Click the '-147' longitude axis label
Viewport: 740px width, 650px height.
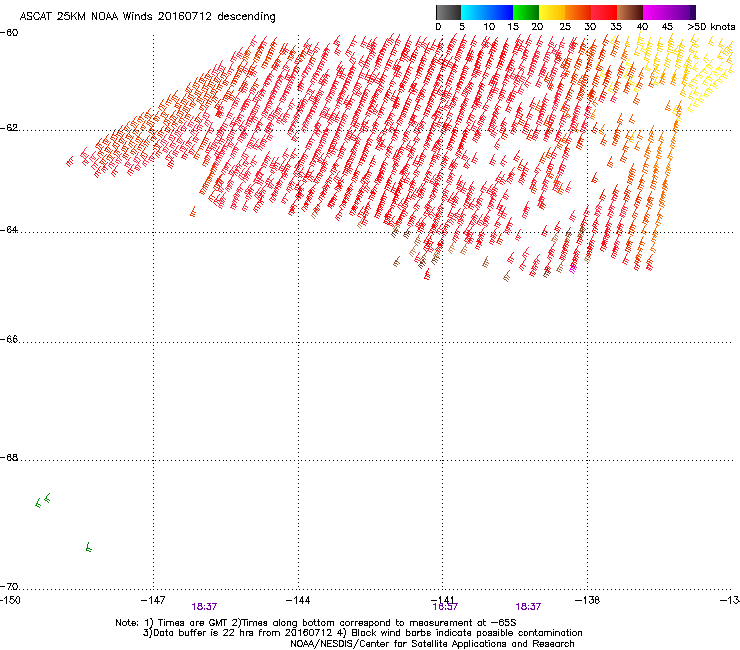(x=153, y=600)
